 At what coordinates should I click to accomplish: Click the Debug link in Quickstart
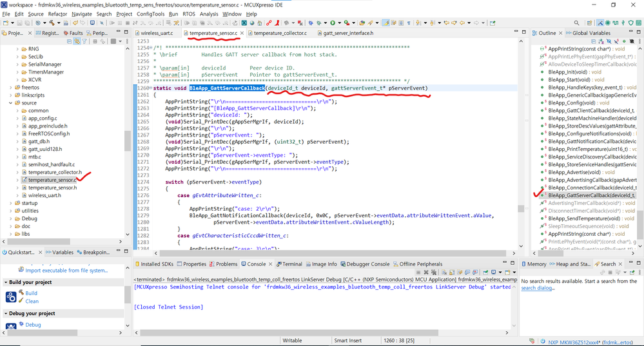tap(33, 325)
